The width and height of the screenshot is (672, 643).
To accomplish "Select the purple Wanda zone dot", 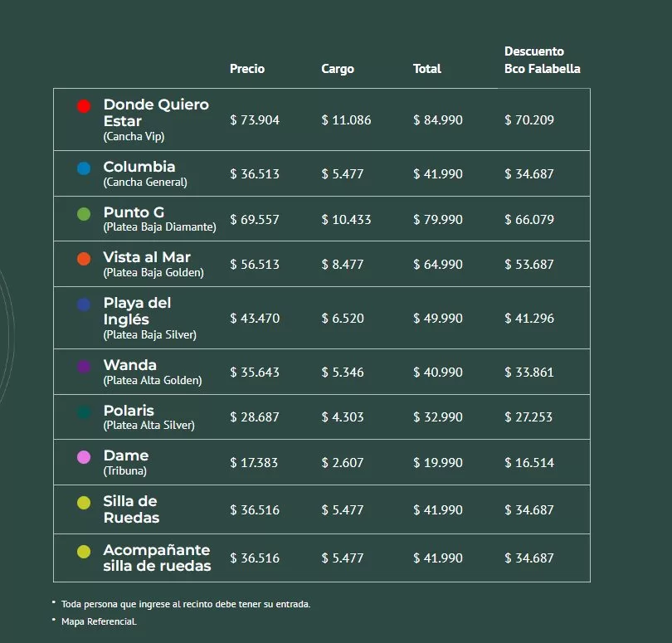I will pyautogui.click(x=84, y=367).
